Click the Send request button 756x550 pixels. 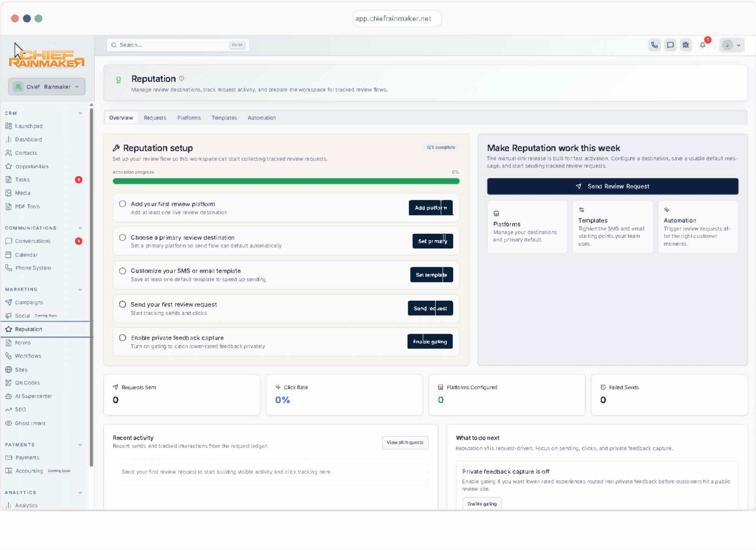pyautogui.click(x=430, y=308)
